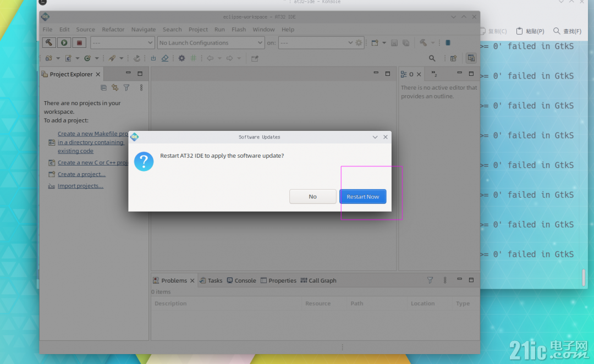
Task: Click the New C Source File icon
Action: (68, 58)
